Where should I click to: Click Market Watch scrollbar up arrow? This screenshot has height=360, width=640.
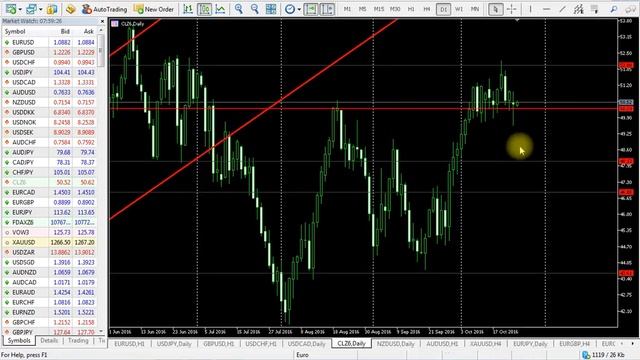(101, 31)
